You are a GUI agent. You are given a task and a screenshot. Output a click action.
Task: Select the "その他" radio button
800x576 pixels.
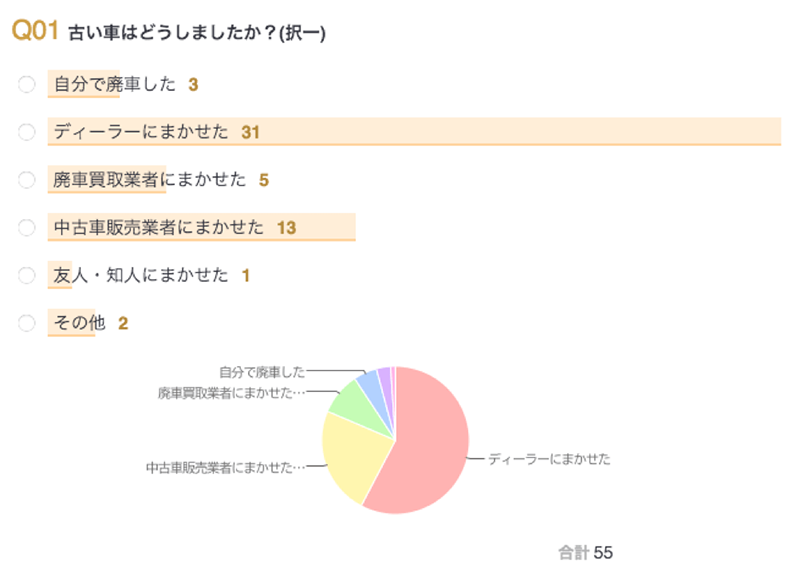[26, 322]
